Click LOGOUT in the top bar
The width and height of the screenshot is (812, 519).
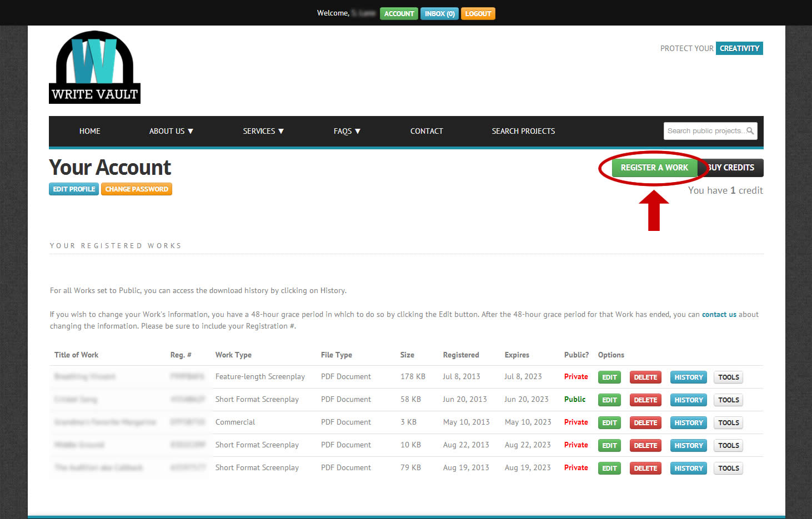[x=478, y=13]
